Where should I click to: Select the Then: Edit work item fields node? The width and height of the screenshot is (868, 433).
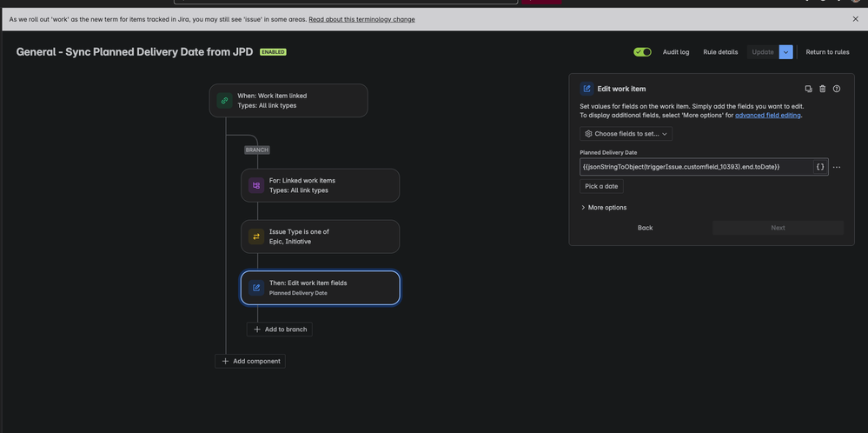320,288
